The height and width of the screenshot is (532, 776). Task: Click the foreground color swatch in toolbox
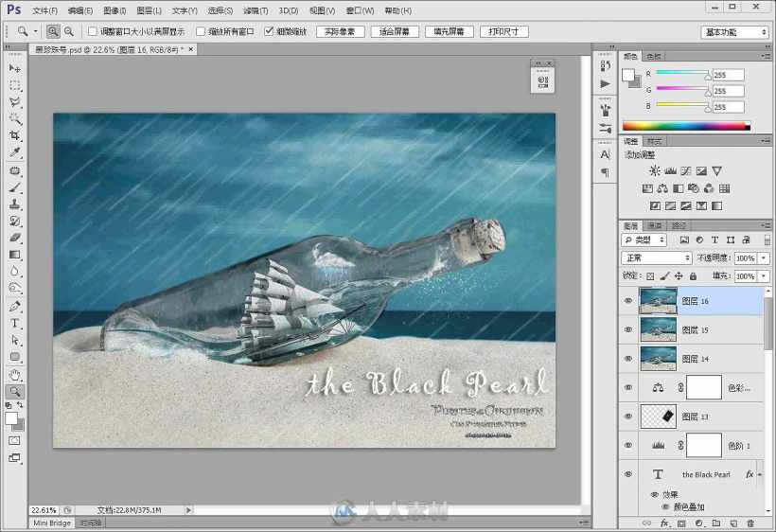(x=11, y=418)
